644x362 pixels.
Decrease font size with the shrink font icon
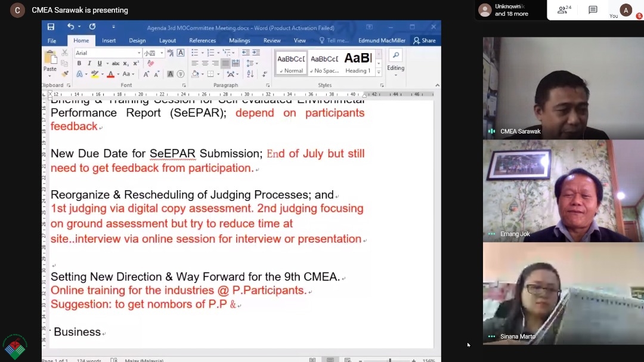[x=156, y=75]
